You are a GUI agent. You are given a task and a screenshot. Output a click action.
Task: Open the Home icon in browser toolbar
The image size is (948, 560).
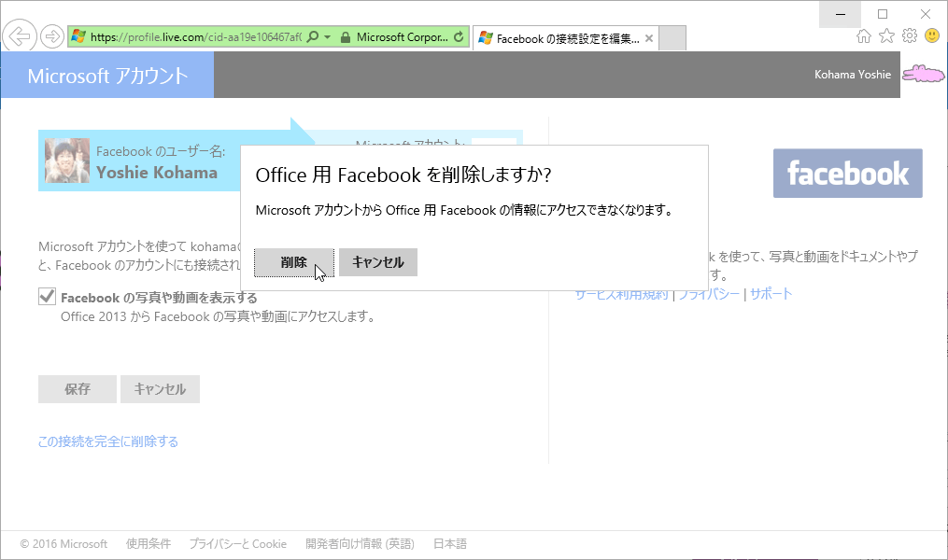[x=864, y=36]
